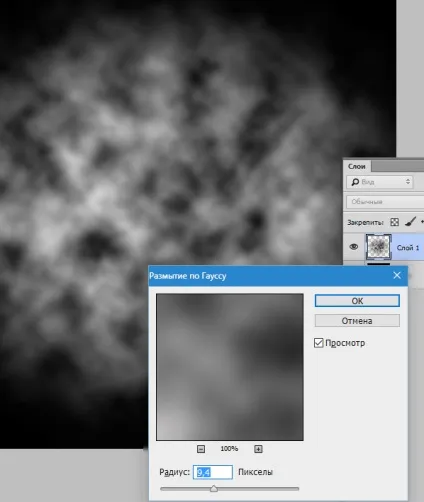
Task: Select layer named Слой 1
Action: click(408, 248)
